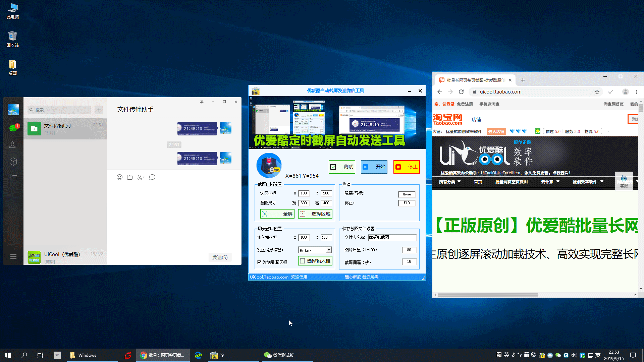This screenshot has width=644, height=362.
Task: Click the 全屏 fullscreen button
Action: point(277,214)
